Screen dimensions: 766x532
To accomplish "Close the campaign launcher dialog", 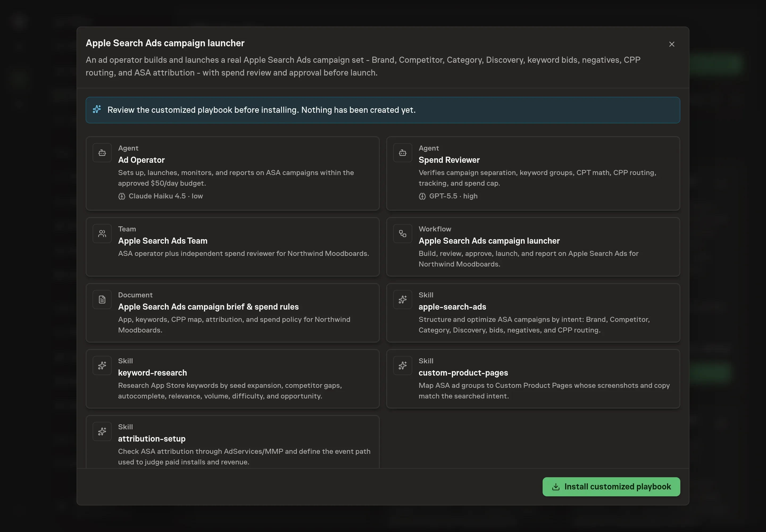I will point(671,44).
